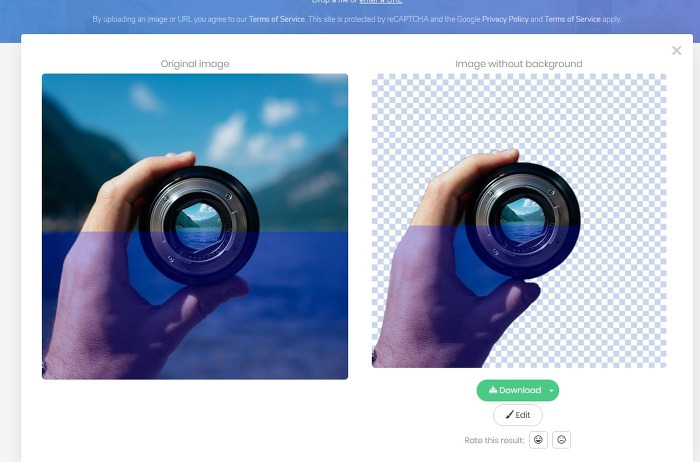Click the 'Image without background' heading text
Viewport: 700px width, 462px height.
click(519, 64)
